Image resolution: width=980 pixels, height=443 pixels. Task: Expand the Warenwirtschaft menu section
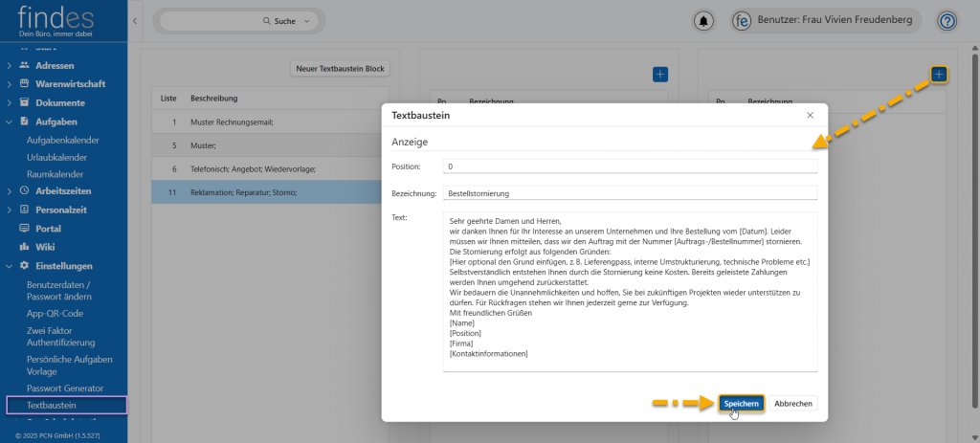(x=10, y=83)
